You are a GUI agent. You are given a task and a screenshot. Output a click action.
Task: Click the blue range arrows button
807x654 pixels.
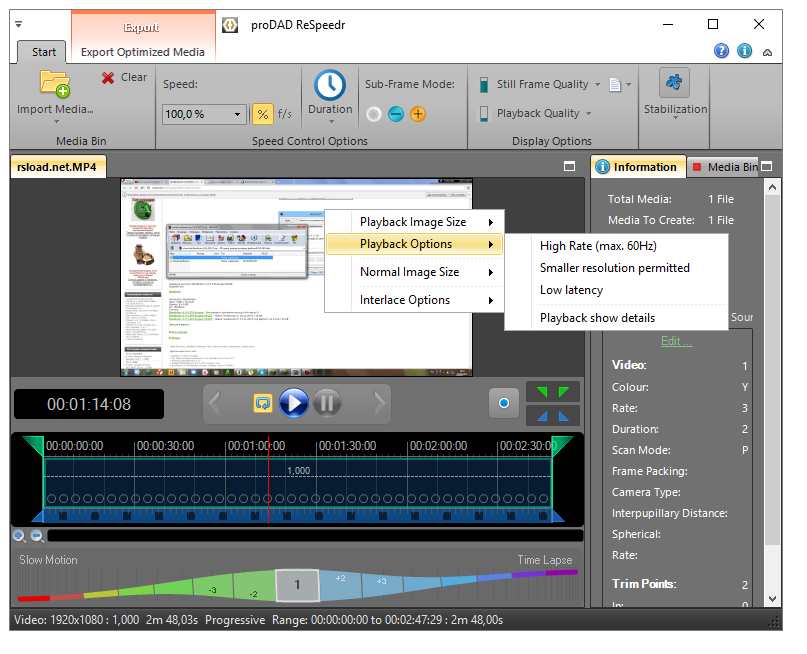[553, 416]
